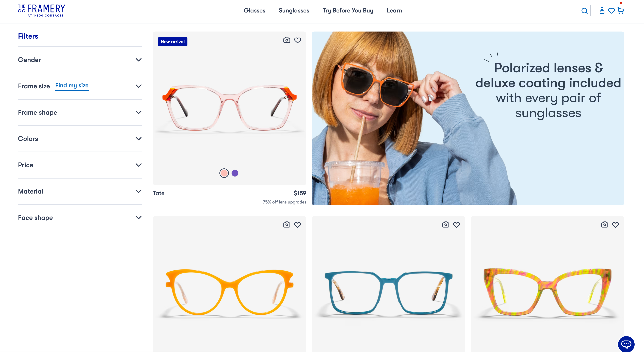Expand the Gender filter
Image resolution: width=644 pixels, height=352 pixels.
[x=80, y=60]
